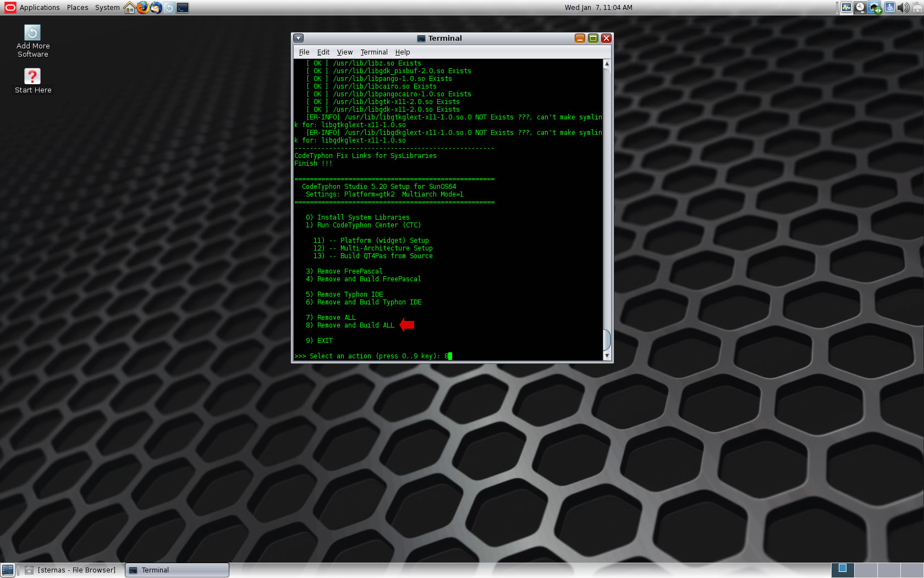Click the '/usr/lib/libpango-1.0.so Exists' line
The image size is (924, 578).
[x=379, y=79]
